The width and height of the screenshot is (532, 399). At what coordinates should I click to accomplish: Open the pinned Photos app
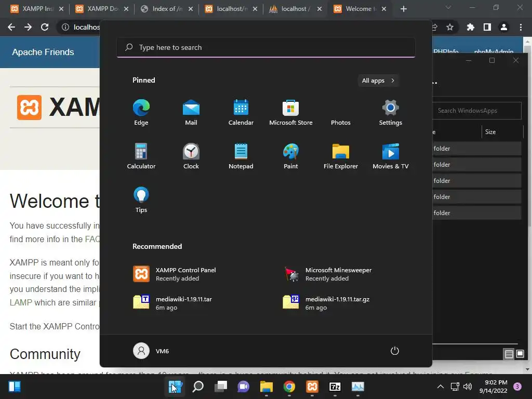[x=341, y=113]
